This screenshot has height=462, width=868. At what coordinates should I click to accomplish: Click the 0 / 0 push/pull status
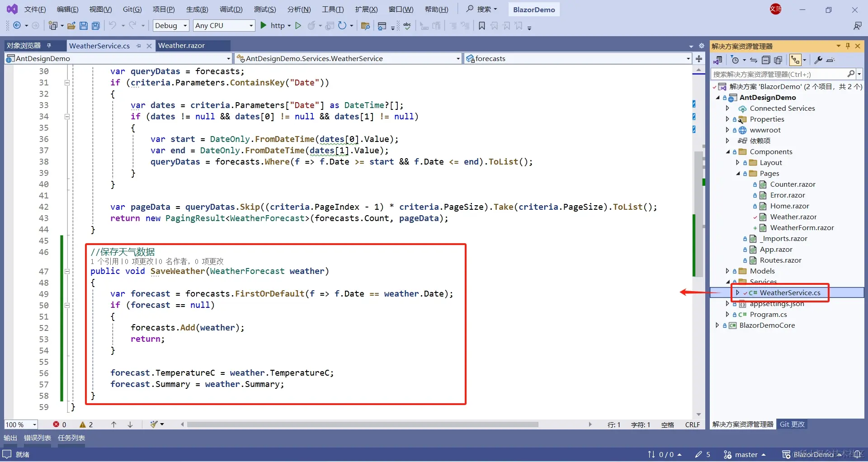(665, 455)
